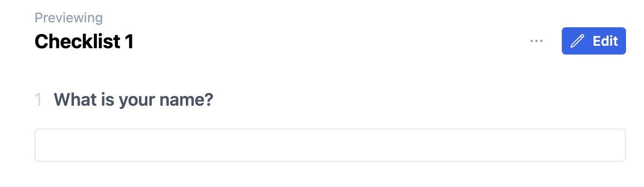Show more actions via ellipsis icon

pyautogui.click(x=536, y=41)
